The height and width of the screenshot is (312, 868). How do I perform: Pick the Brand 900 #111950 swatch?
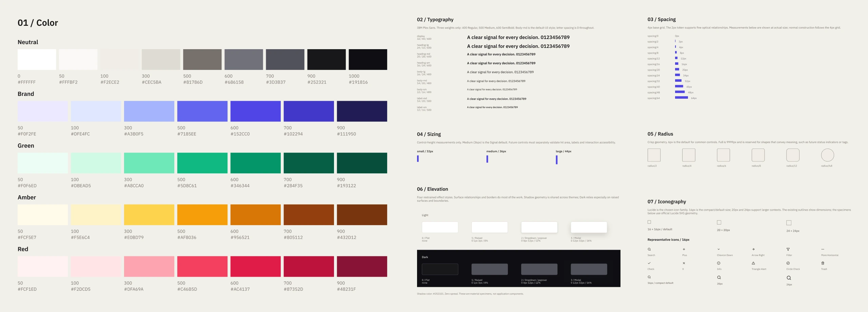[362, 111]
